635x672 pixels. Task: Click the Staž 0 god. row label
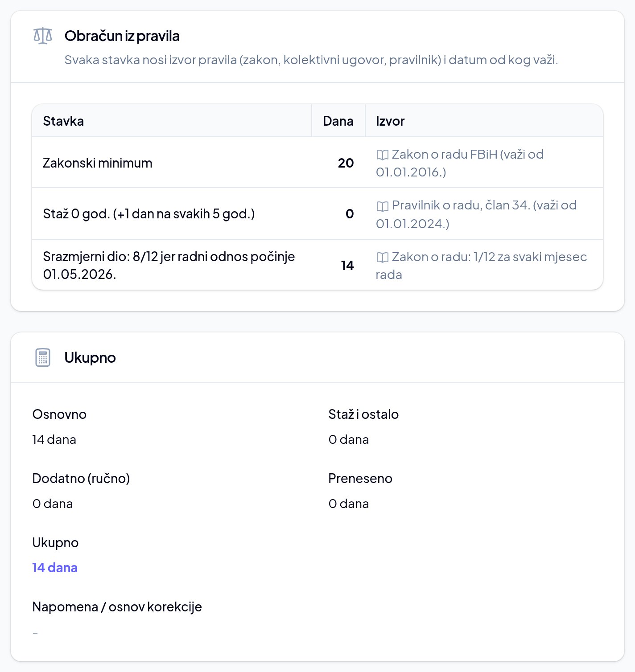tap(149, 213)
